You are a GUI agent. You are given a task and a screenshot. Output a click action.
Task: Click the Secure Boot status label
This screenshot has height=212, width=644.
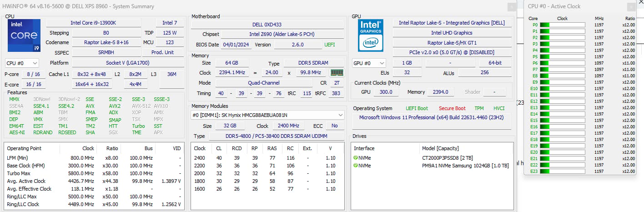pos(452,108)
